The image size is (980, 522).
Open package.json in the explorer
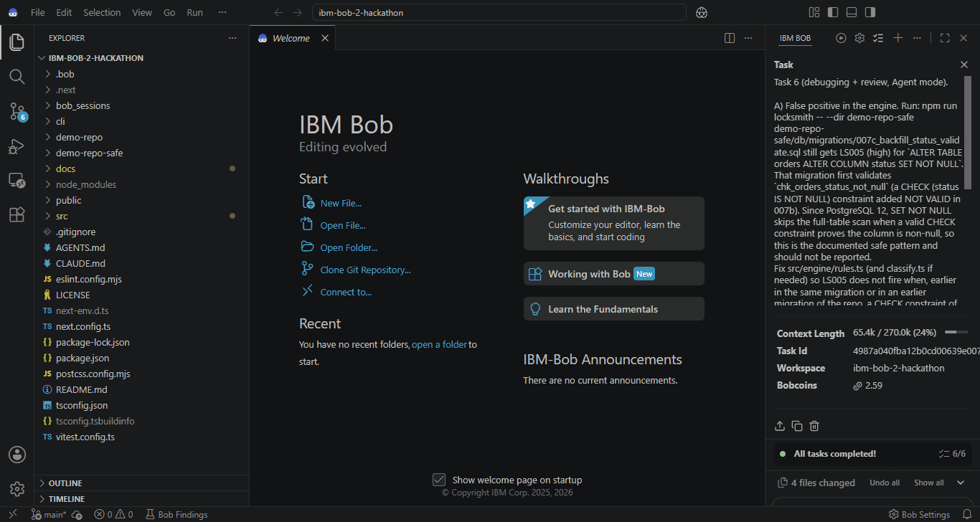pyautogui.click(x=141, y=358)
